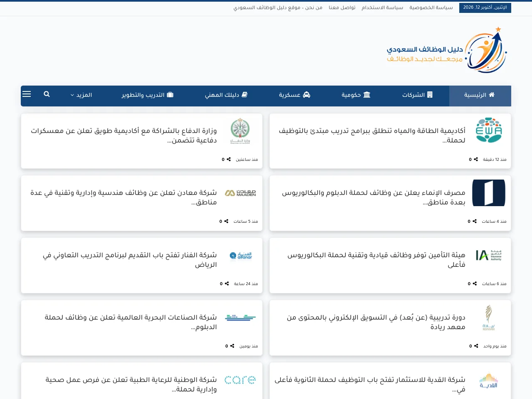
Task: Open Maaden engineering jobs article title
Action: pos(123,197)
